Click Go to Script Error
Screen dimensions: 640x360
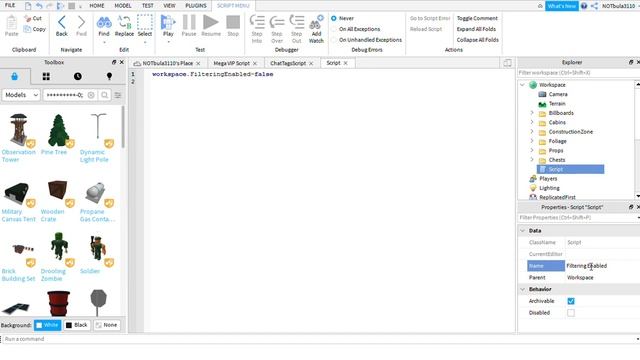[x=430, y=18]
